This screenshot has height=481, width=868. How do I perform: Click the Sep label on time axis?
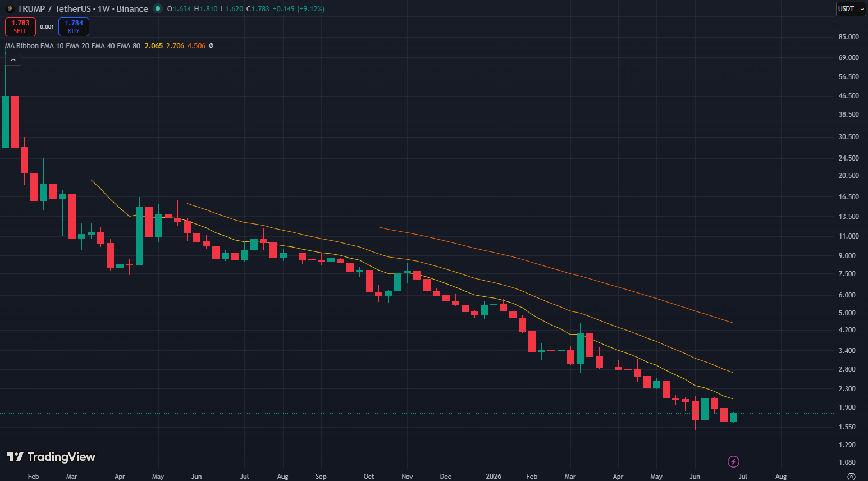(321, 477)
